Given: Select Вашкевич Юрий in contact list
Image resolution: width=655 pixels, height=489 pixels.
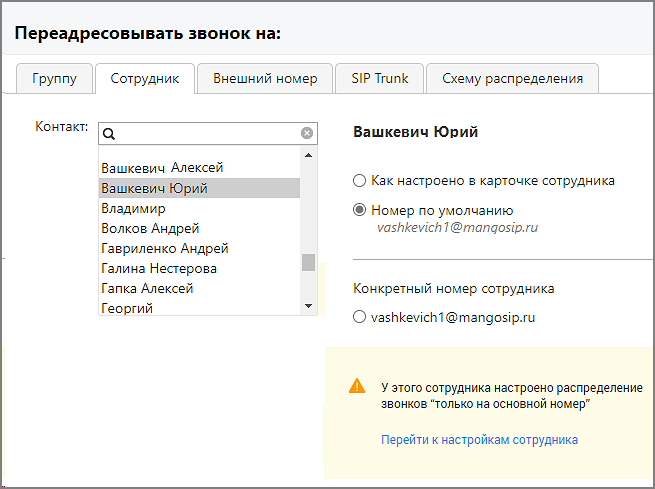Looking at the screenshot, I should pos(200,188).
